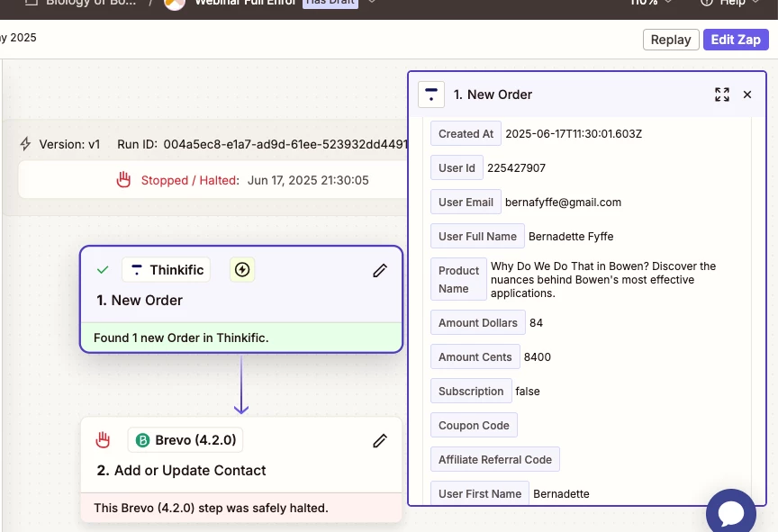778x532 pixels.
Task: Click the Bernadette Fyffe full name value
Action: pos(571,237)
